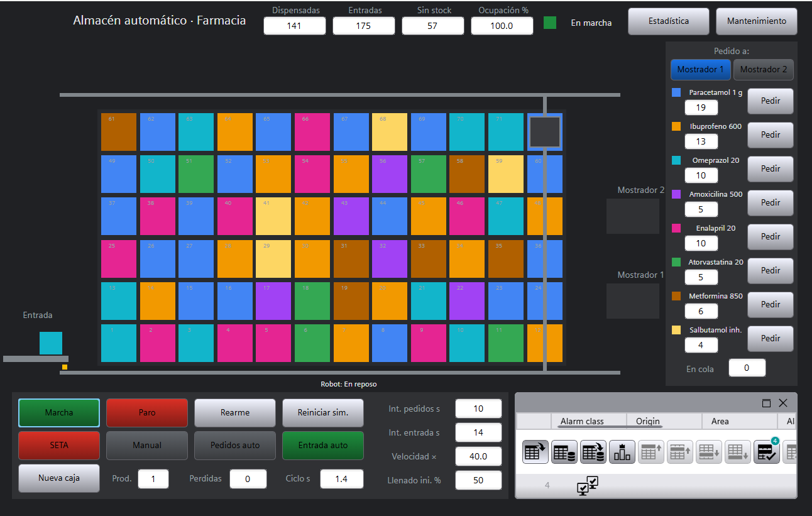Order Atorvastatina 20 with Pedir
812x516 pixels.
[x=771, y=270]
